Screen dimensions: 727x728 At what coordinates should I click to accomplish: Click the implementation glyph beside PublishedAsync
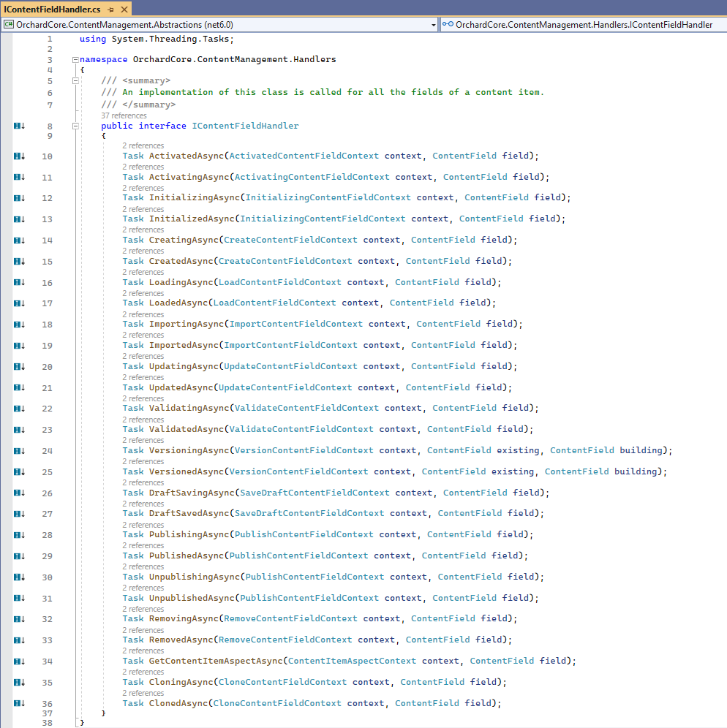pos(19,556)
